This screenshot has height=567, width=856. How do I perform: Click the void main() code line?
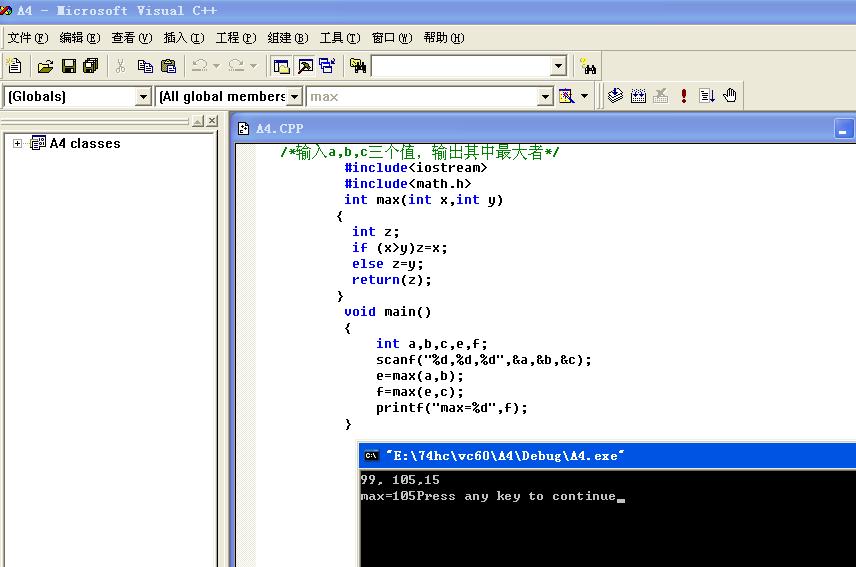click(x=388, y=312)
